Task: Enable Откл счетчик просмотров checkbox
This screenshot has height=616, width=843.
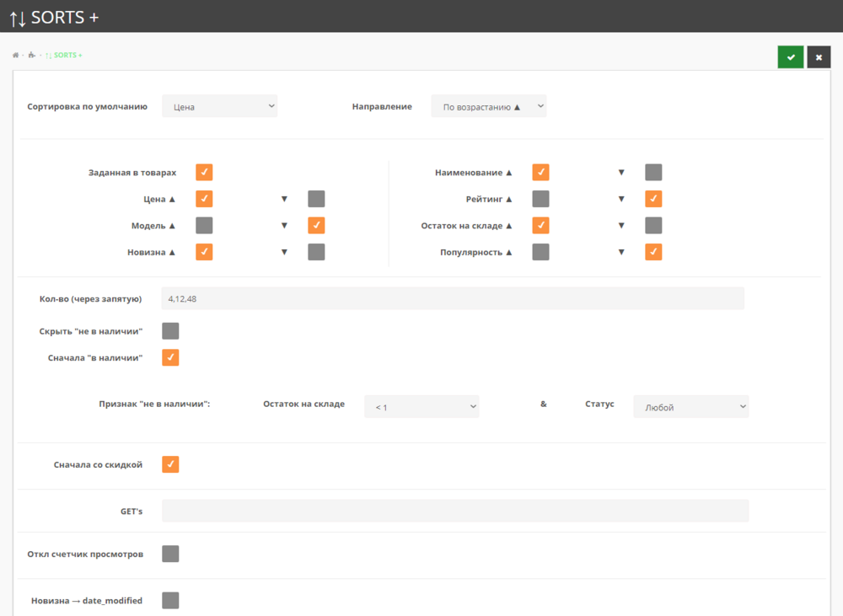Action: (170, 554)
